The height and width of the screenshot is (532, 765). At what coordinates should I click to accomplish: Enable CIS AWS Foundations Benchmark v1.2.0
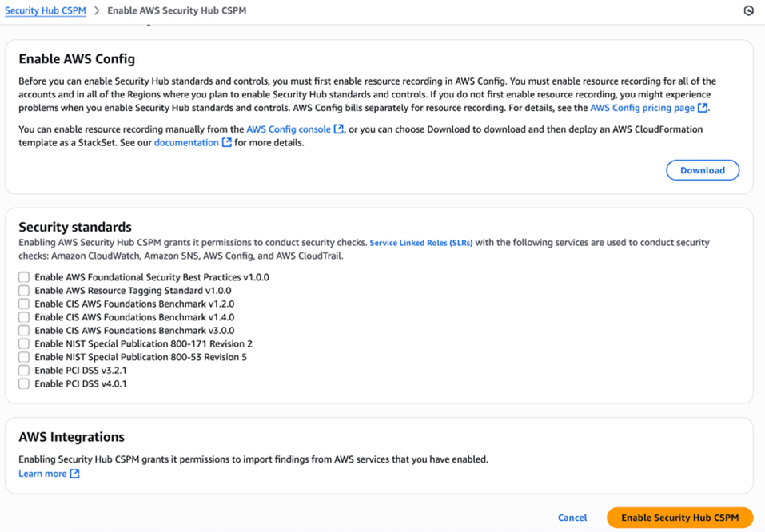point(23,304)
